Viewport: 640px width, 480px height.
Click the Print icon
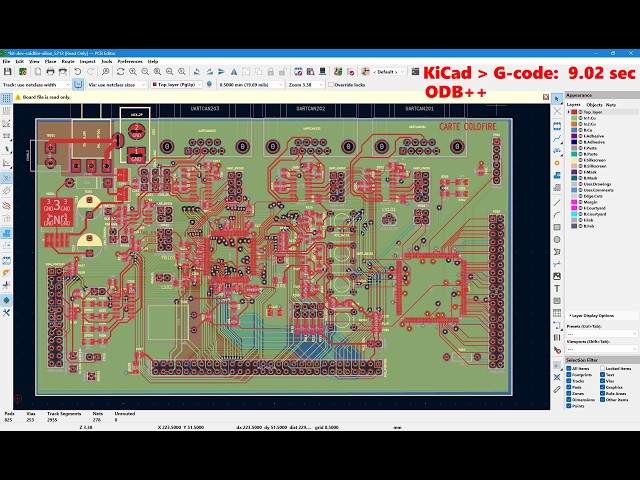point(50,72)
